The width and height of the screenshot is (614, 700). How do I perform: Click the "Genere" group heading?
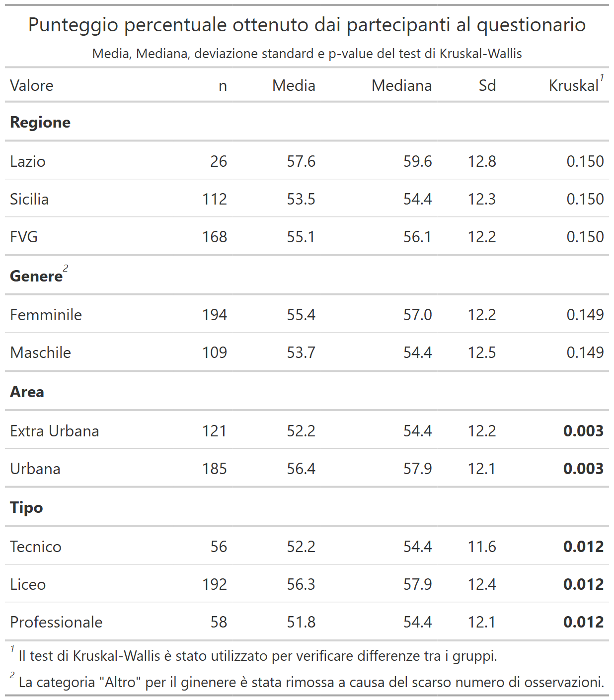pyautogui.click(x=36, y=276)
